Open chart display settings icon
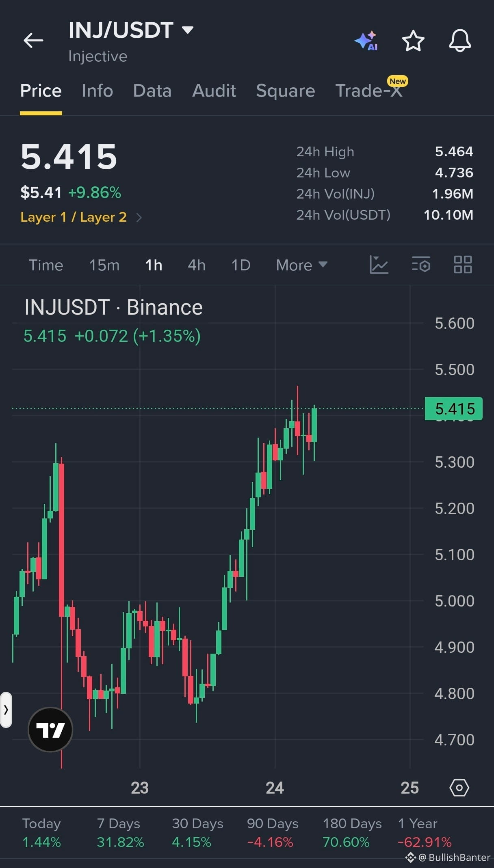 click(x=421, y=265)
